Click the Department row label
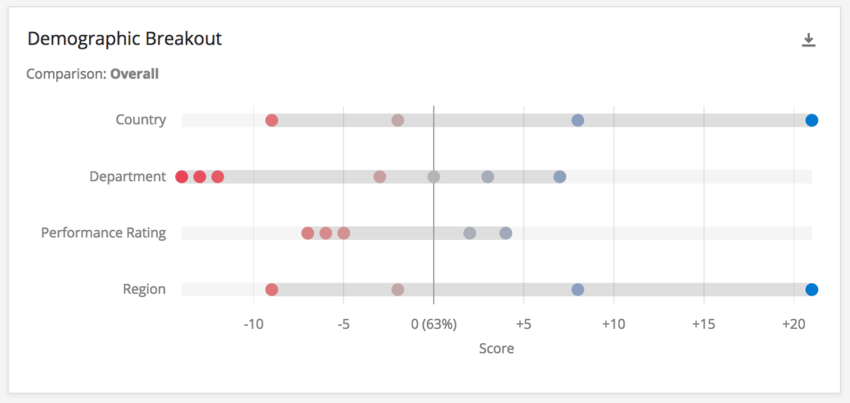The height and width of the screenshot is (403, 850). click(x=127, y=177)
